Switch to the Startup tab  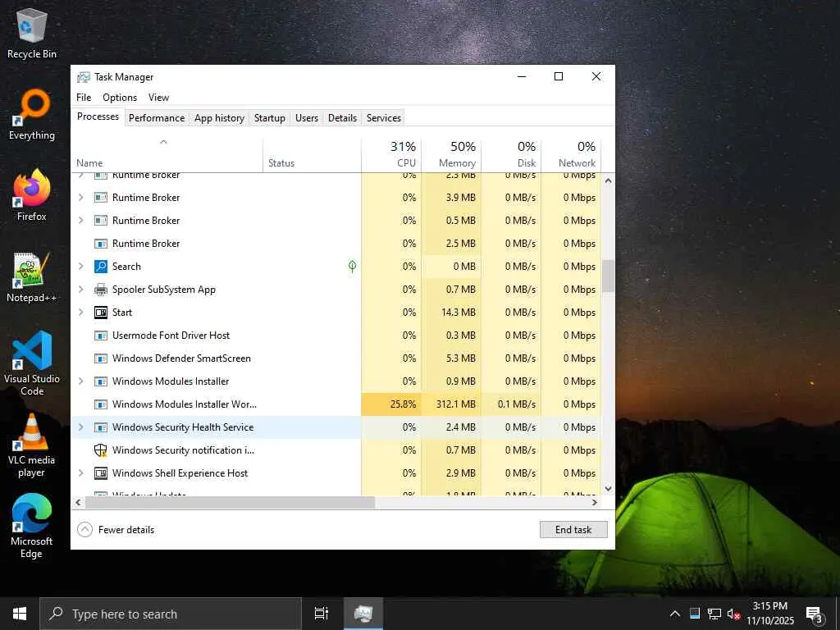[x=269, y=118]
